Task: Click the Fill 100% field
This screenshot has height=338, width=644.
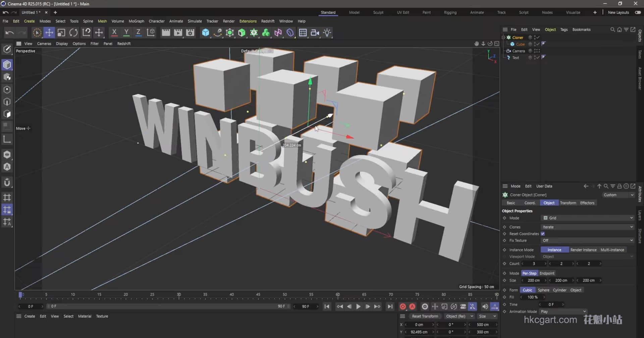Action: [532, 297]
